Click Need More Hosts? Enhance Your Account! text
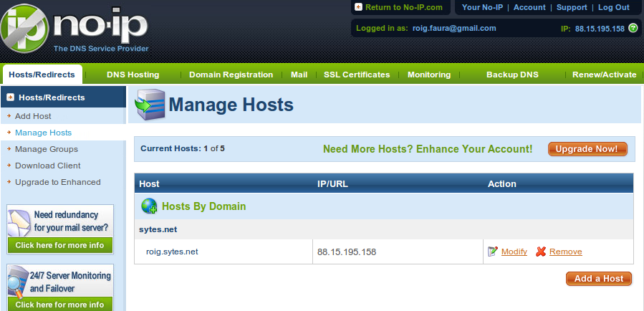The image size is (644, 311). pyautogui.click(x=428, y=149)
